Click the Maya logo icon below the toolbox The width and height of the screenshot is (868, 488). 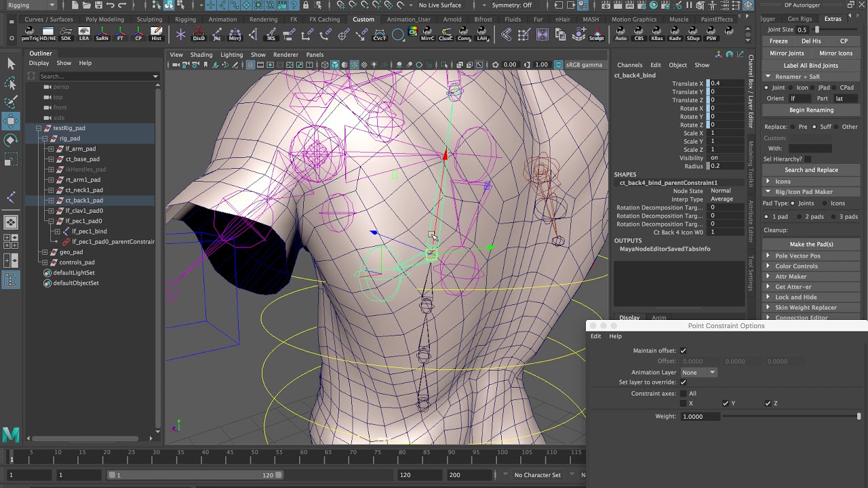(11, 434)
